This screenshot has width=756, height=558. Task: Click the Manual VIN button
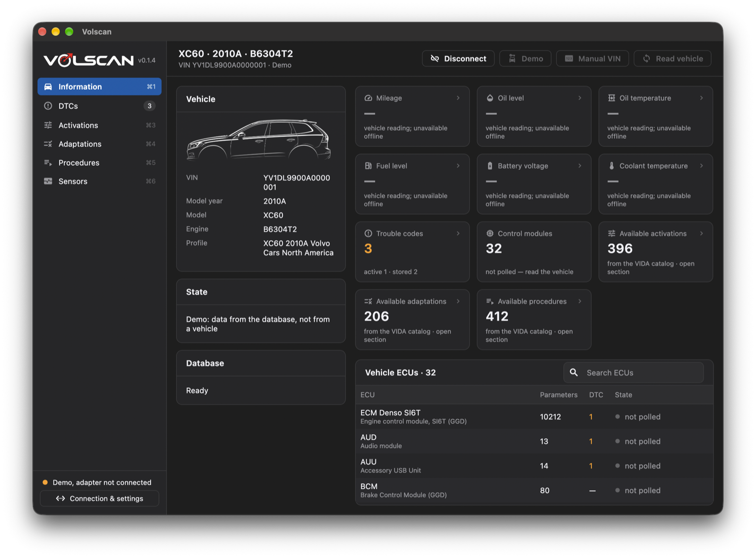tap(593, 59)
